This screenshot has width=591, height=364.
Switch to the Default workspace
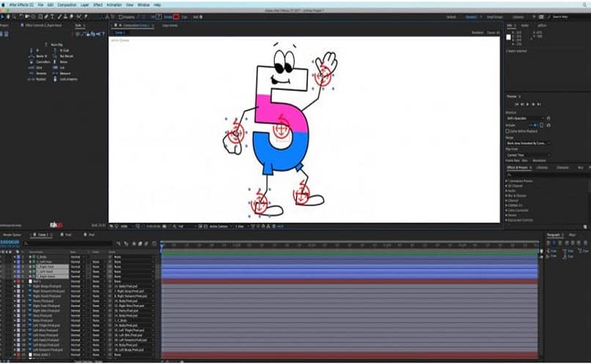pos(451,17)
